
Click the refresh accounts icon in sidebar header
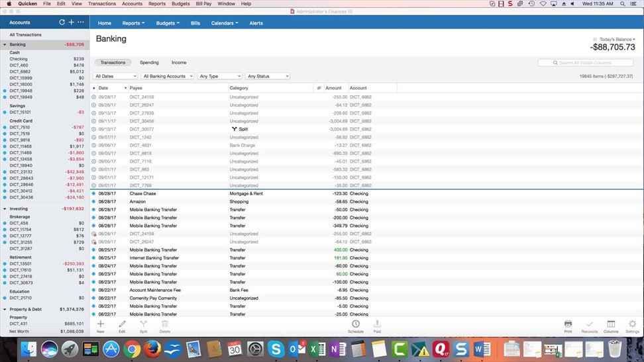62,23
